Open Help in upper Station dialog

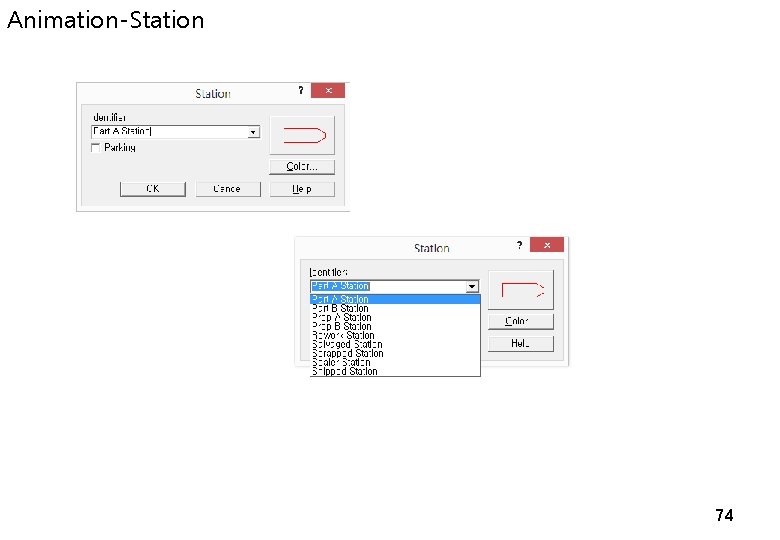click(x=302, y=189)
